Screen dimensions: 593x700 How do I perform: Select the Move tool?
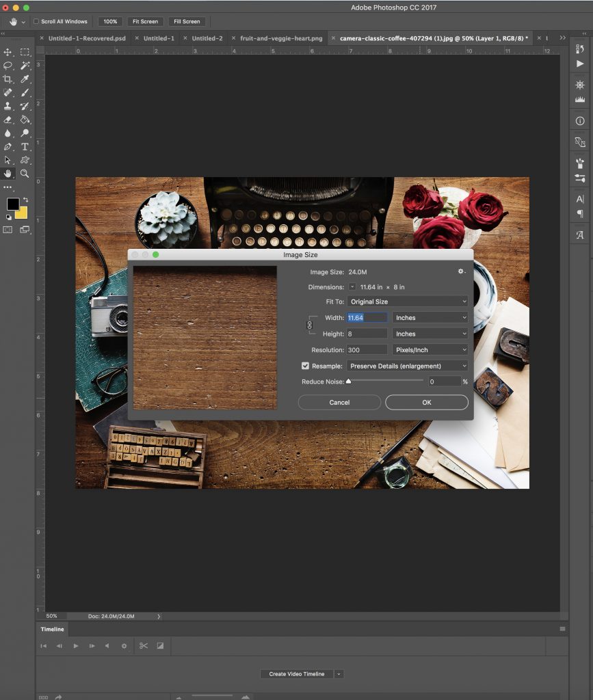point(8,52)
